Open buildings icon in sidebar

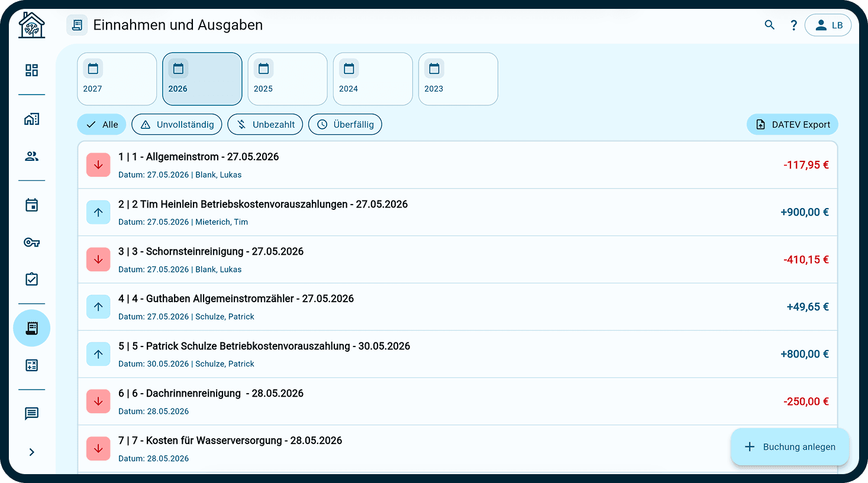31,119
